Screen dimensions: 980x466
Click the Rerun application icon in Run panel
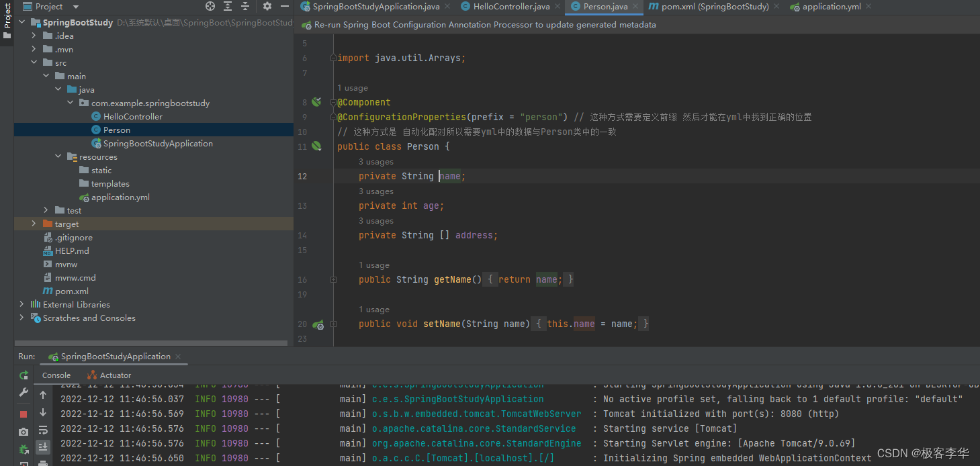pyautogui.click(x=24, y=375)
